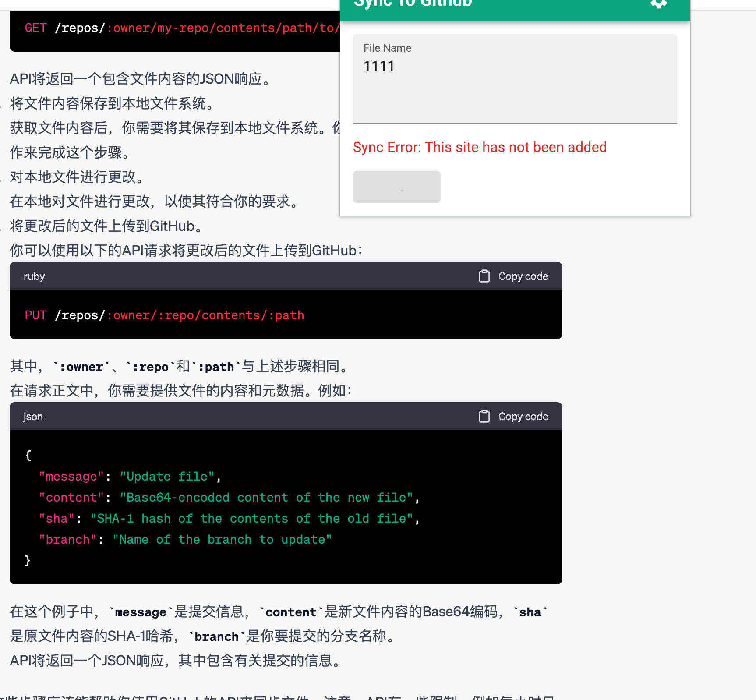Click line 你可以使用以下的API请求将更改后的文件上传到GitHub
The image size is (756, 700).
coord(186,251)
